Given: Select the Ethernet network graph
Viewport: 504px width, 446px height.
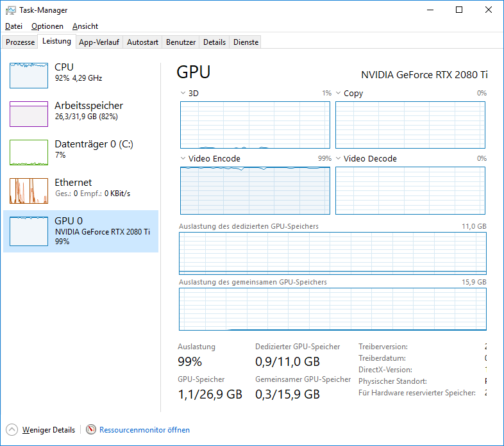Looking at the screenshot, I should 29,191.
